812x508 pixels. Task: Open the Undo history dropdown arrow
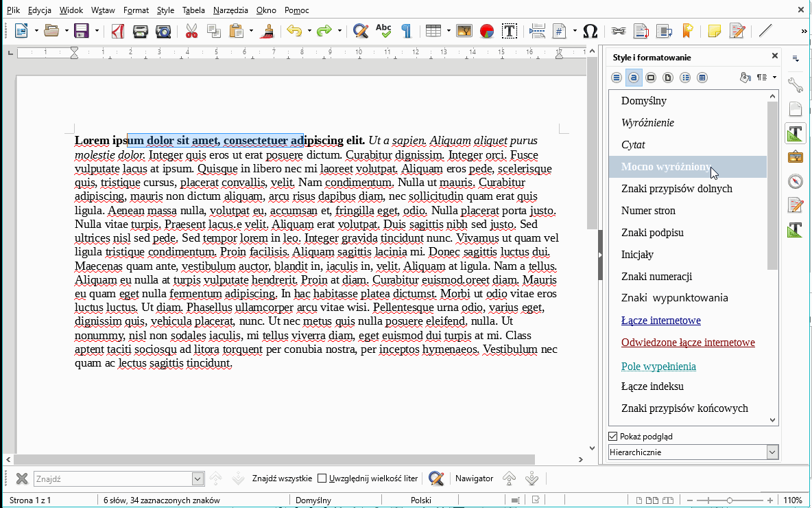coord(309,31)
